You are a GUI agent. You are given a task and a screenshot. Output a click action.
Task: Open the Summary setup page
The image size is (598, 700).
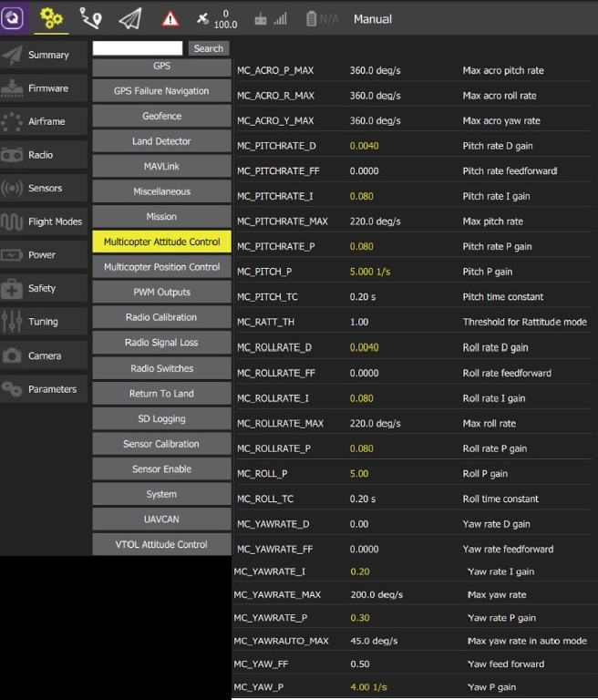point(45,55)
